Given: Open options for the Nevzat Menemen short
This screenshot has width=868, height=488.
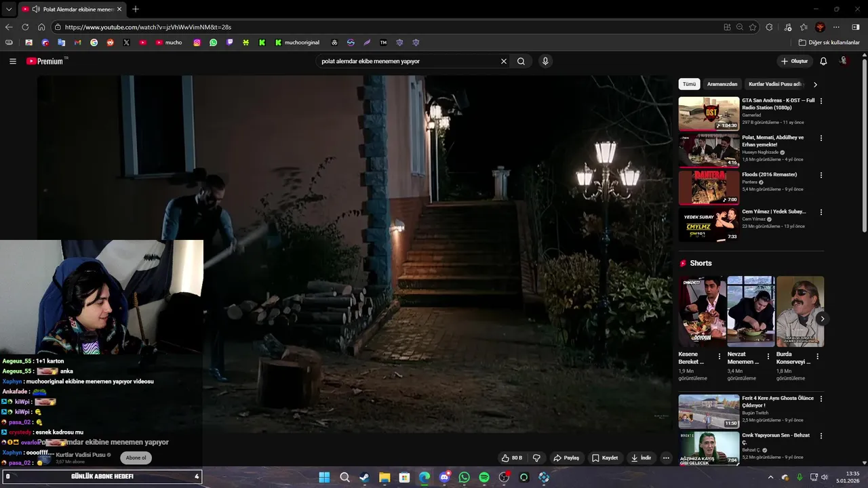Looking at the screenshot, I should 768,357.
